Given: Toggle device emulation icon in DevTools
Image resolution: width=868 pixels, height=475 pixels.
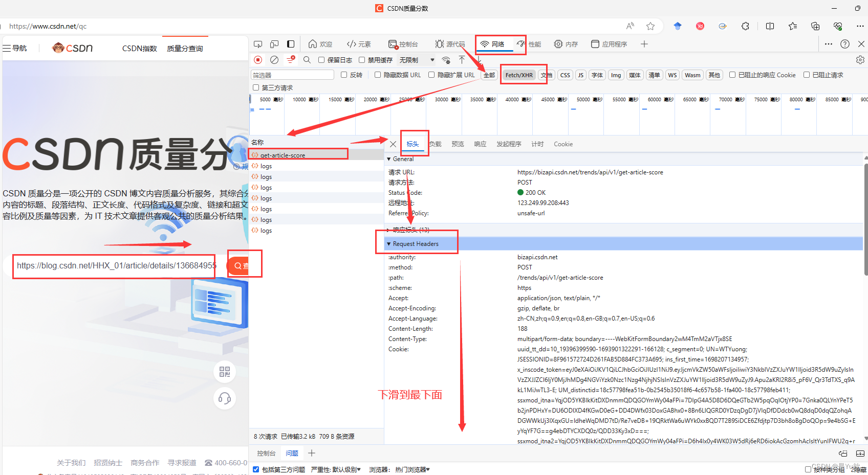Looking at the screenshot, I should coord(274,44).
